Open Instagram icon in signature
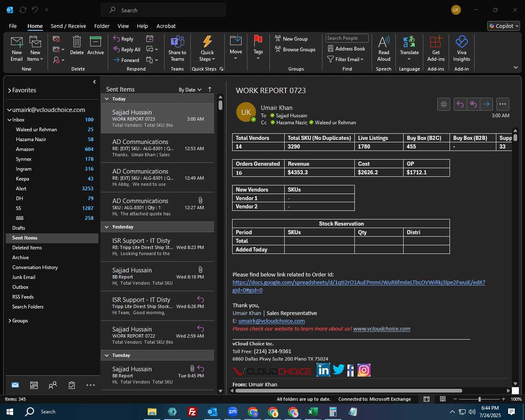Viewport: 525px width, 420px height. [x=364, y=370]
